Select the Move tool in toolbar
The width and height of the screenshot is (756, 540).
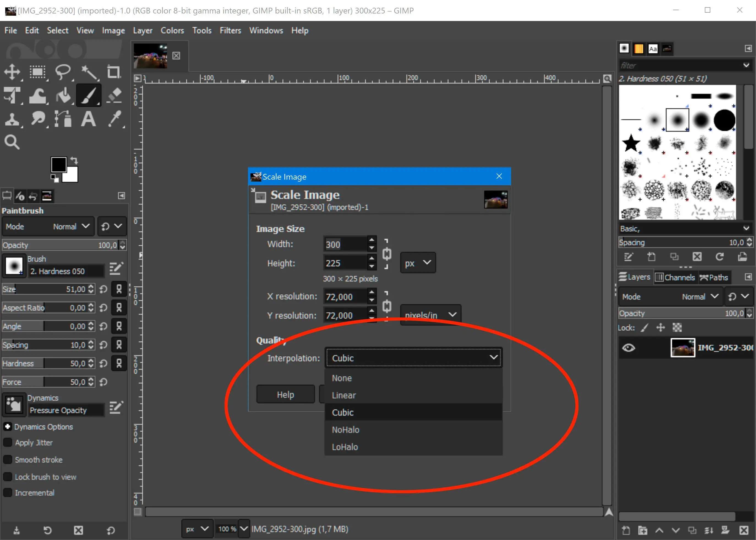coord(13,72)
